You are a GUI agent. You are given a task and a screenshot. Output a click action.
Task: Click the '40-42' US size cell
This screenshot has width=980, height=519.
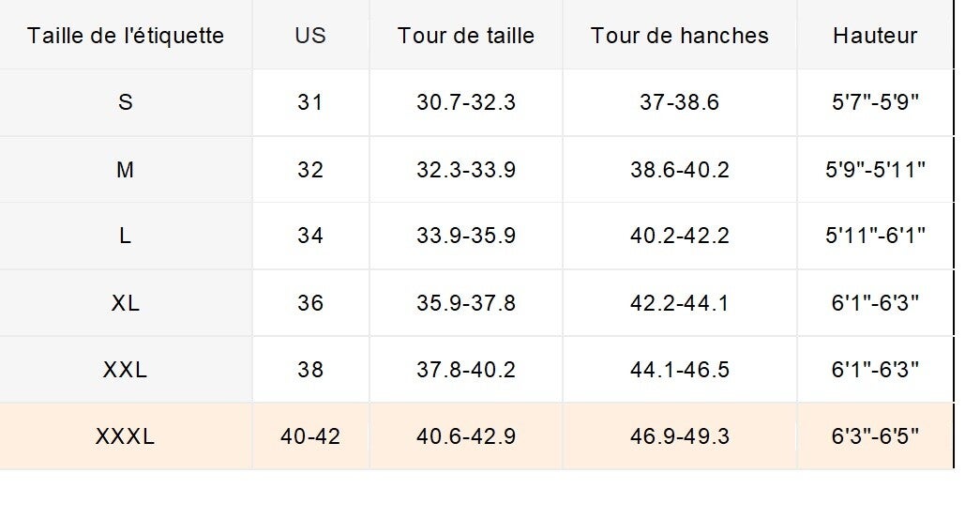pos(310,436)
